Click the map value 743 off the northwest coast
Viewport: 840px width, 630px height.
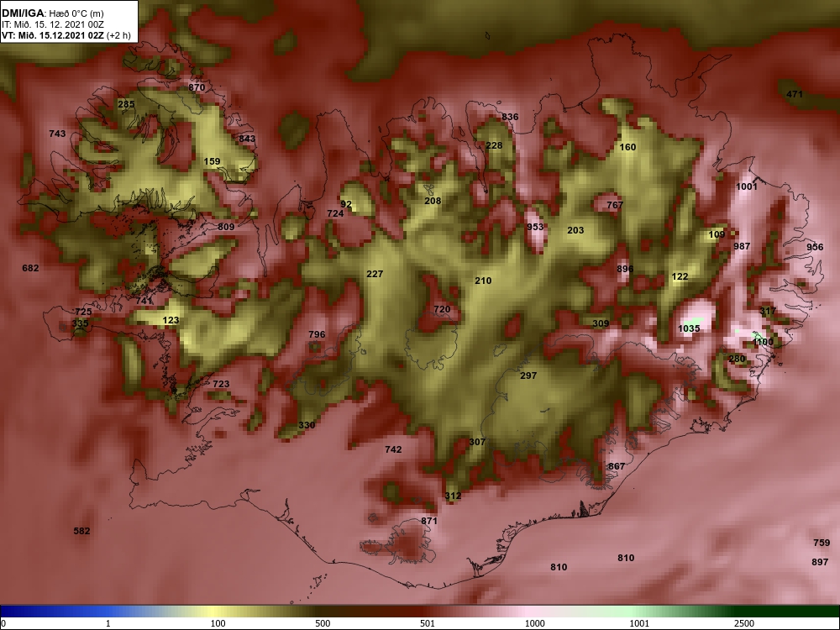57,134
